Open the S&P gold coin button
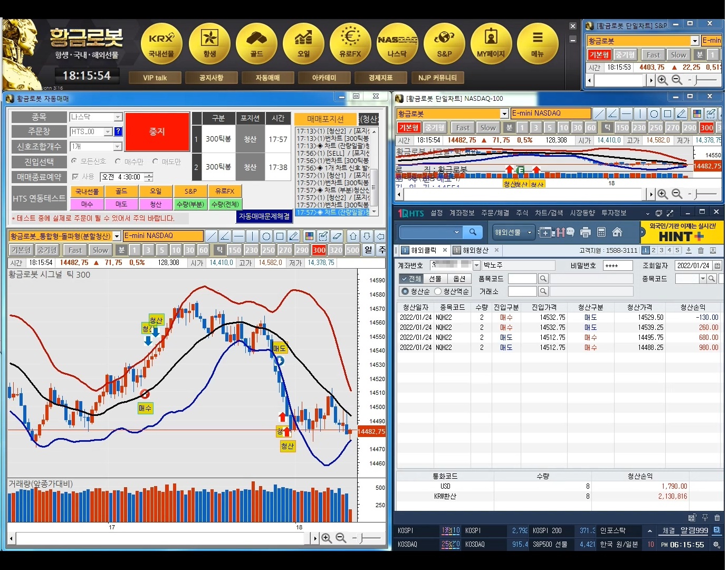The image size is (728, 570). coord(444,44)
